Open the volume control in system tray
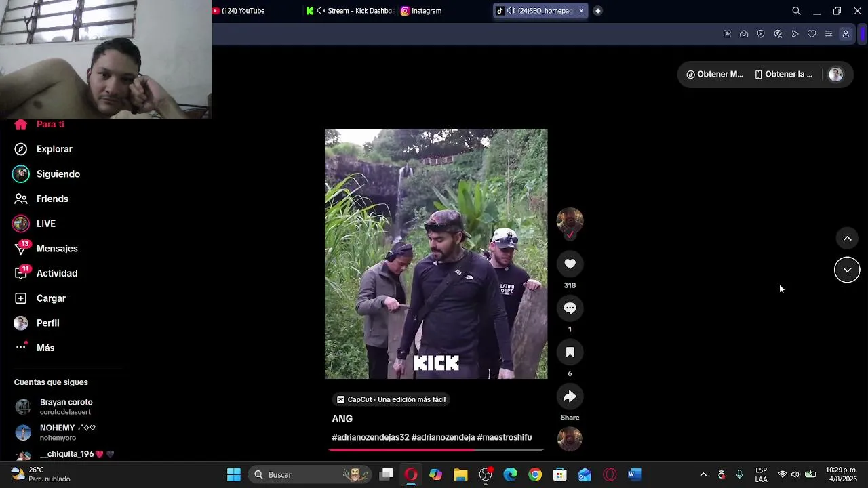868x488 pixels. 795,474
